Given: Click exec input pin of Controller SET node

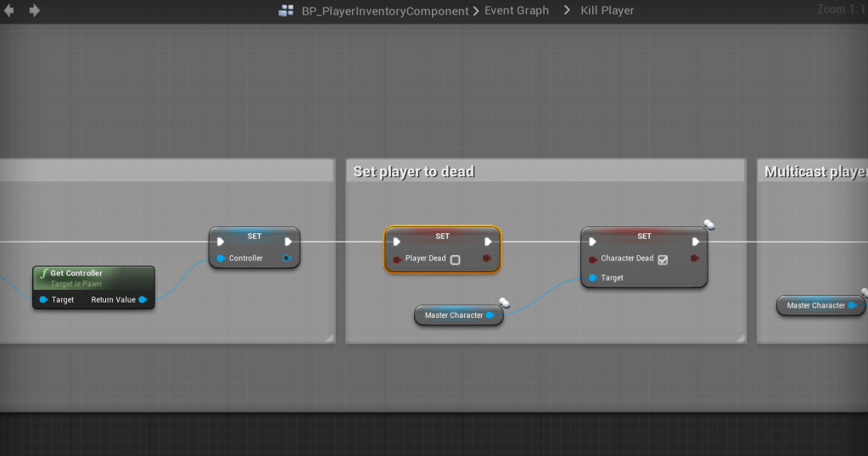Looking at the screenshot, I should coord(221,242).
